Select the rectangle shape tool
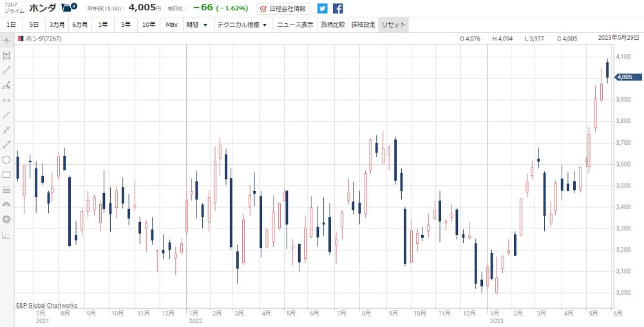This screenshot has height=327, width=644. point(6,175)
